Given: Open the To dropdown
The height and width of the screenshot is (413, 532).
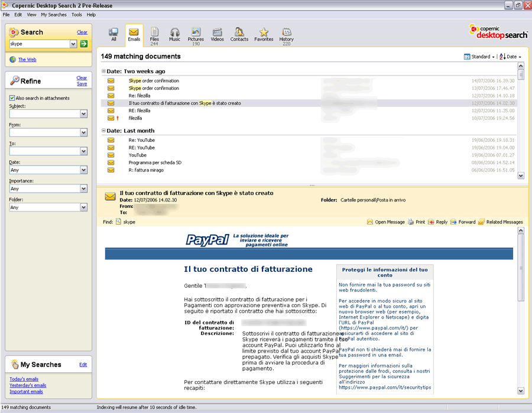Looking at the screenshot, I should 83,151.
